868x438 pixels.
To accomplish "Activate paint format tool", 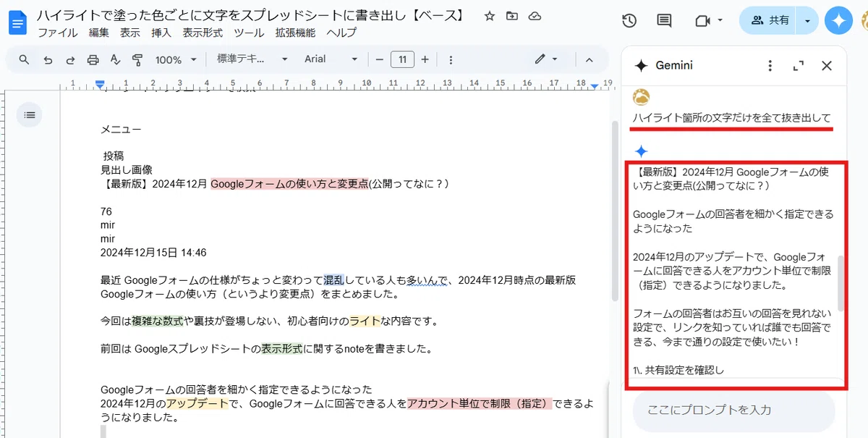I will [x=137, y=59].
